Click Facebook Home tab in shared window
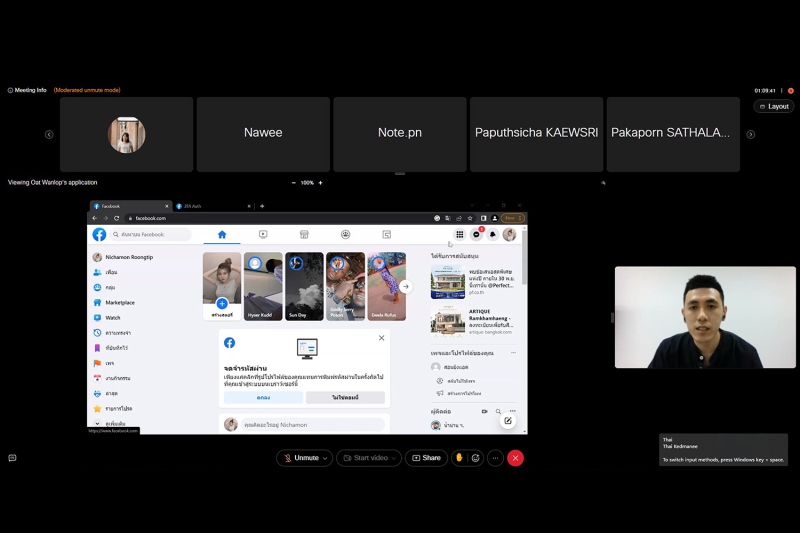 pos(222,234)
